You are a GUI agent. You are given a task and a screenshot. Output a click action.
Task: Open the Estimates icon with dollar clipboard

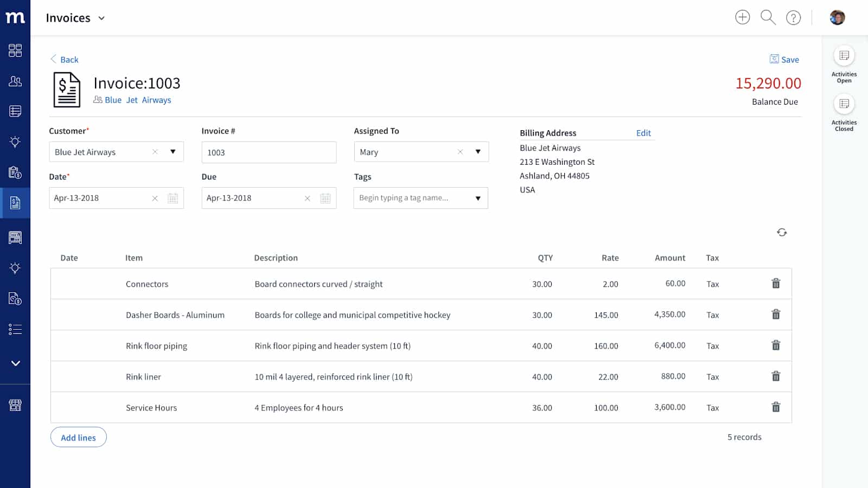point(15,173)
